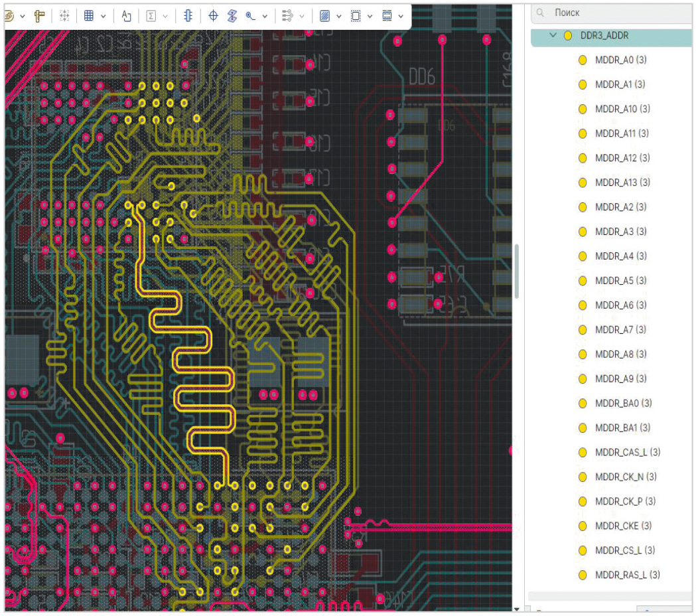Image resolution: width=696 pixels, height=616 pixels.
Task: Click the vertical scrollbar beside the PCB canvas
Action: point(518,272)
